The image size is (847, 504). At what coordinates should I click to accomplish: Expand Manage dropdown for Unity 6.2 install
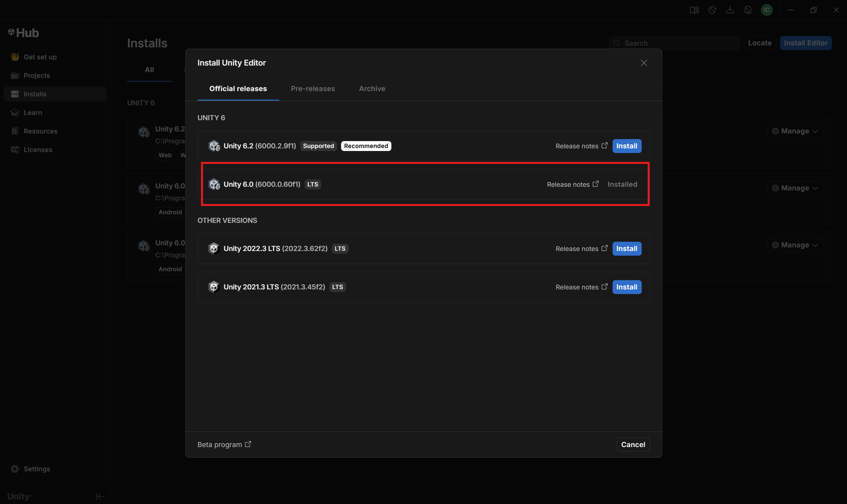coord(795,131)
